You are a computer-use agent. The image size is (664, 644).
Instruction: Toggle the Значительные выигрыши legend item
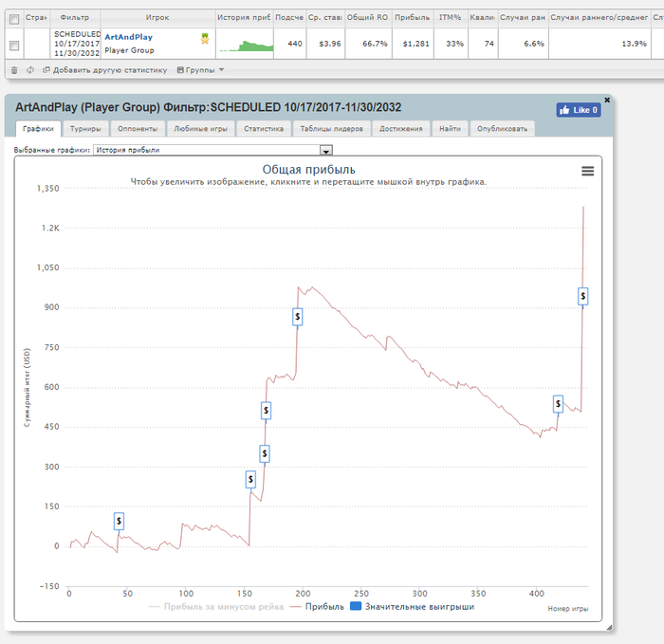point(413,607)
